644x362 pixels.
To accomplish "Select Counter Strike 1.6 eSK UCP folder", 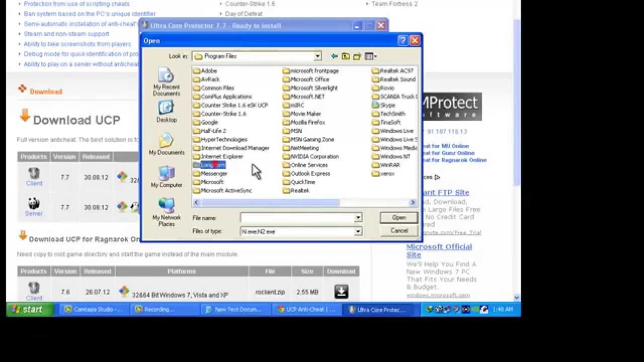I will [230, 105].
